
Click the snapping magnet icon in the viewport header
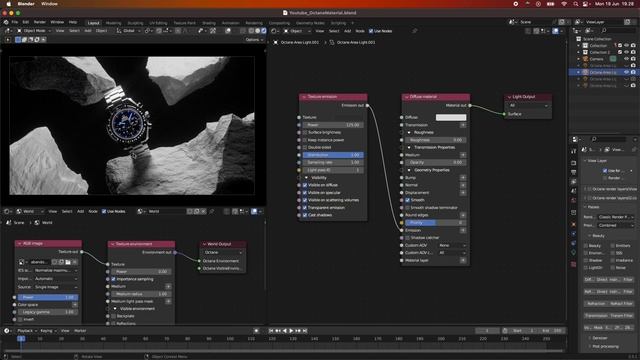tap(159, 31)
